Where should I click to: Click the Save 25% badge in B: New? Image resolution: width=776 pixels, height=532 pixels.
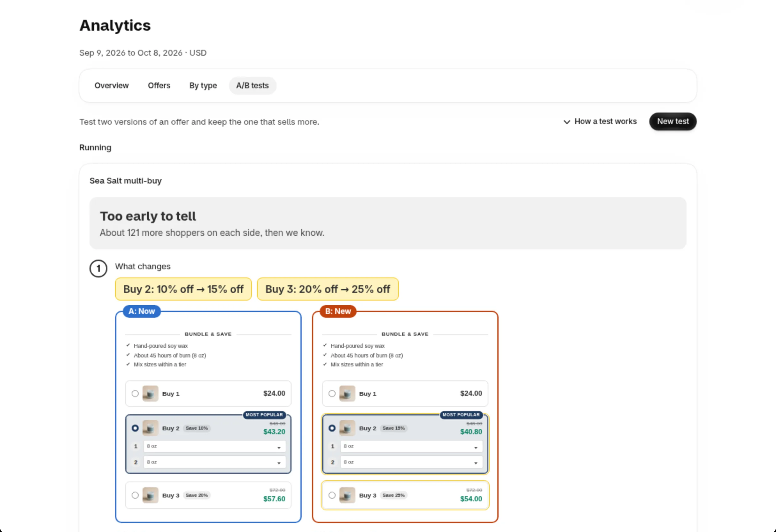click(393, 495)
